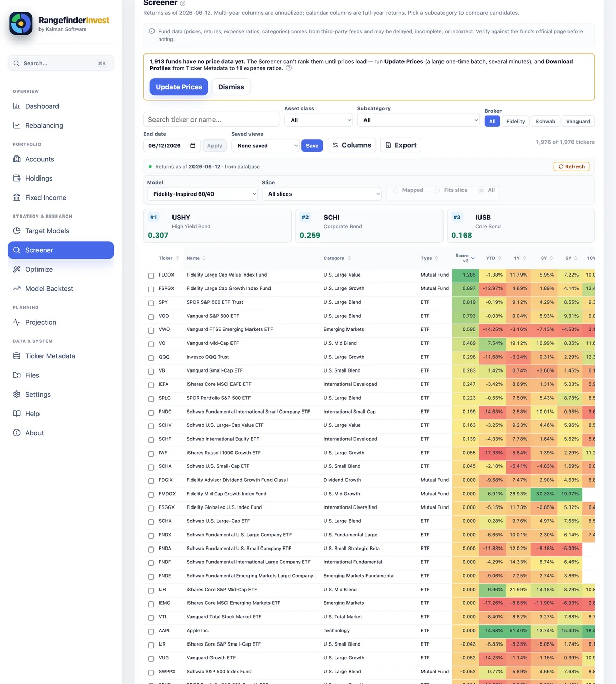616x684 pixels.
Task: Click the help icon beside Screener title
Action: click(183, 3)
